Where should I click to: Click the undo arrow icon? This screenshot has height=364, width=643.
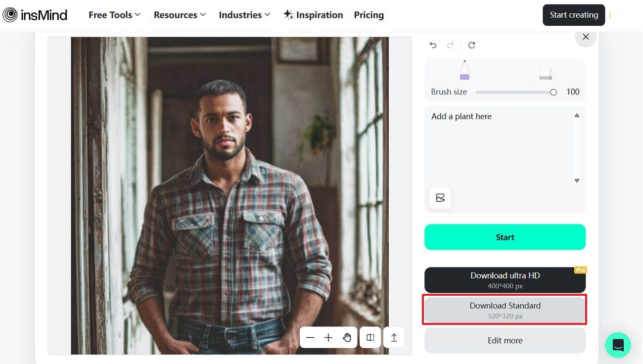(433, 45)
